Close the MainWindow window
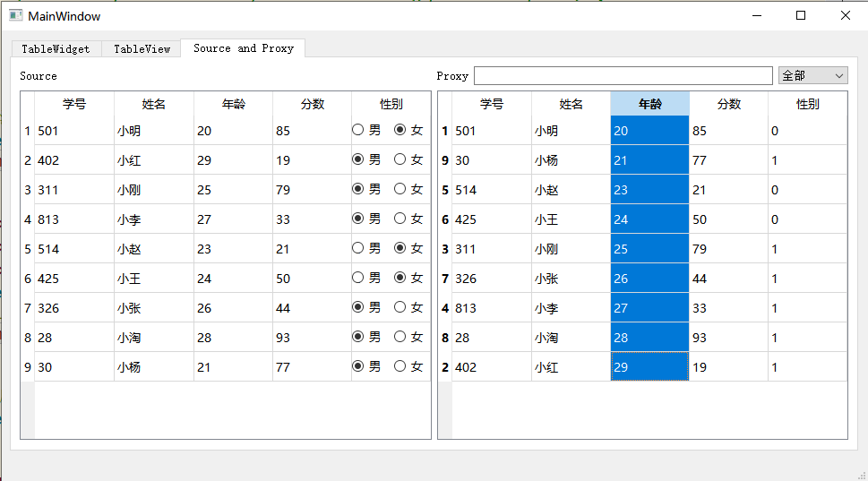The width and height of the screenshot is (868, 481). click(845, 15)
